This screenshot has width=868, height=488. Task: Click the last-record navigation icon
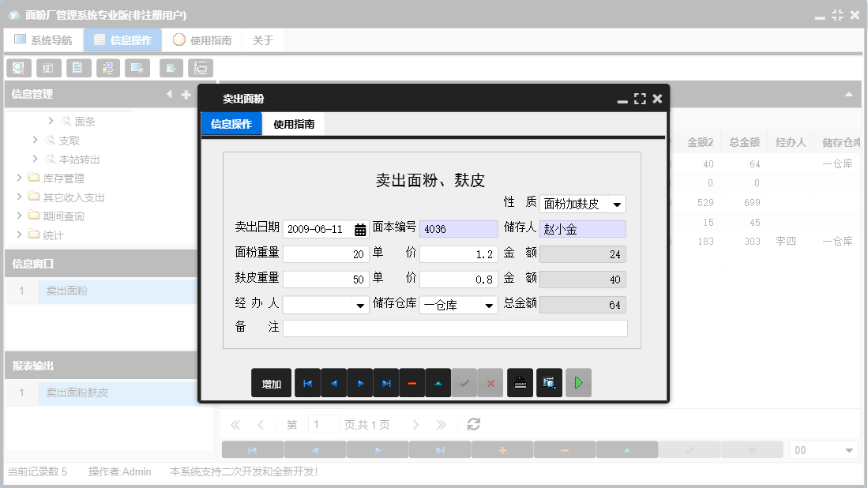point(386,382)
